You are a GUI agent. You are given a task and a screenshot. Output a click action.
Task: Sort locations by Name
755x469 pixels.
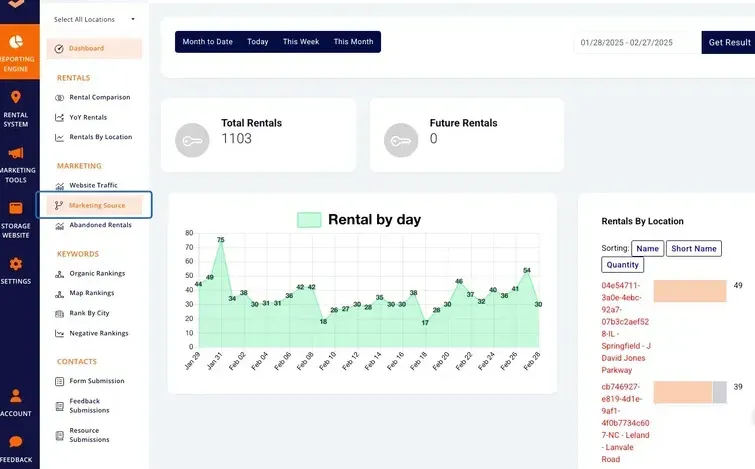[647, 248]
